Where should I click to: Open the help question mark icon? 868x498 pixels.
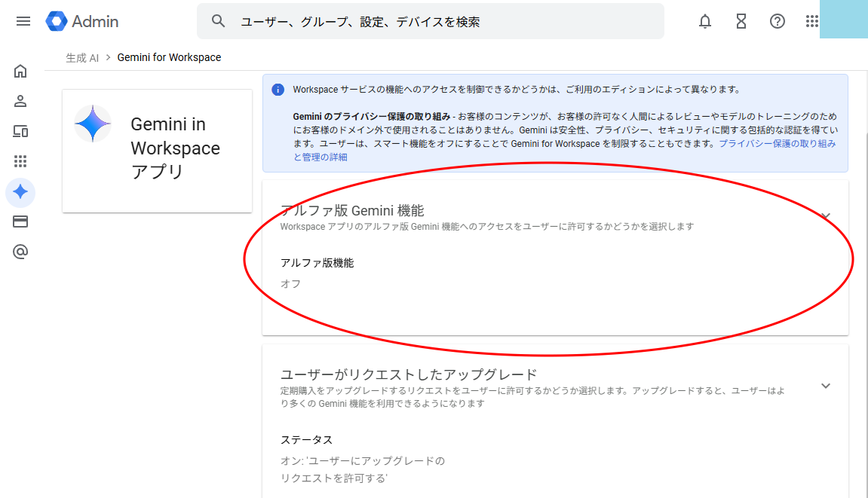point(778,21)
